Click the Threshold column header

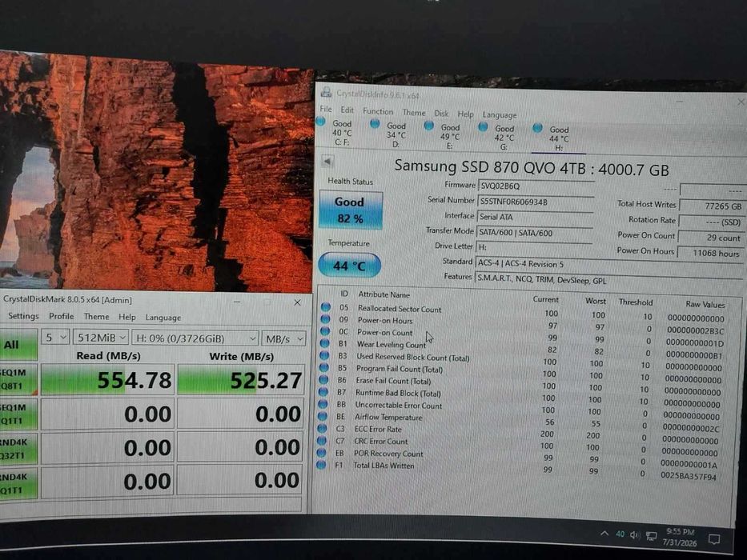(x=636, y=302)
